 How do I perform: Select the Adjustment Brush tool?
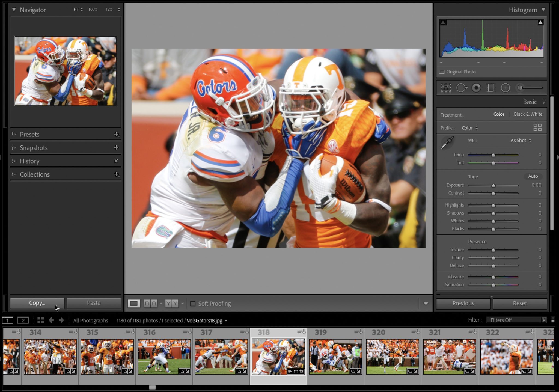(520, 88)
